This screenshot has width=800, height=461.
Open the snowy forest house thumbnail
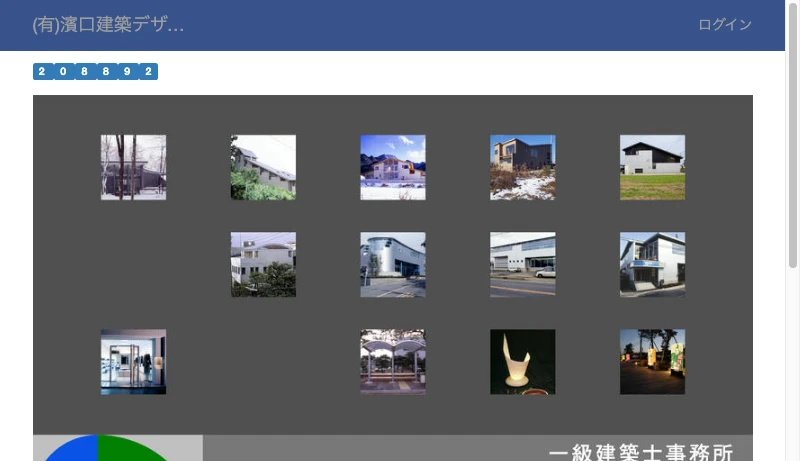pos(133,167)
